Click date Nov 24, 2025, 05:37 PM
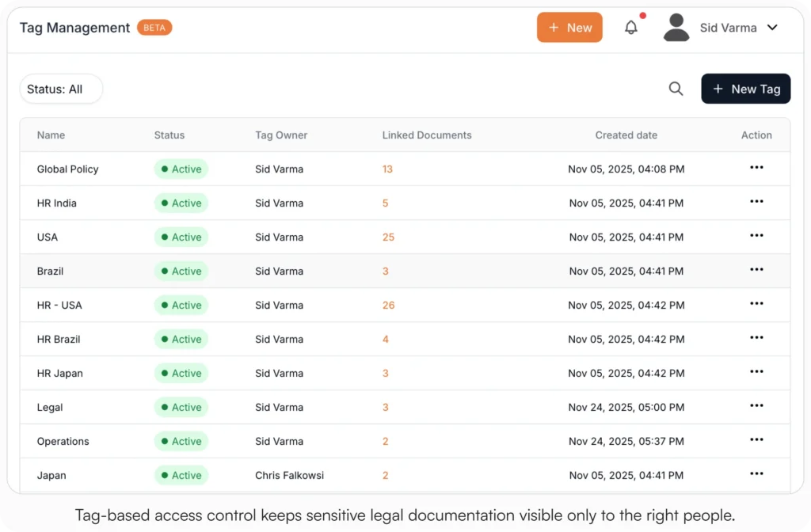The height and width of the screenshot is (532, 811). (x=626, y=442)
